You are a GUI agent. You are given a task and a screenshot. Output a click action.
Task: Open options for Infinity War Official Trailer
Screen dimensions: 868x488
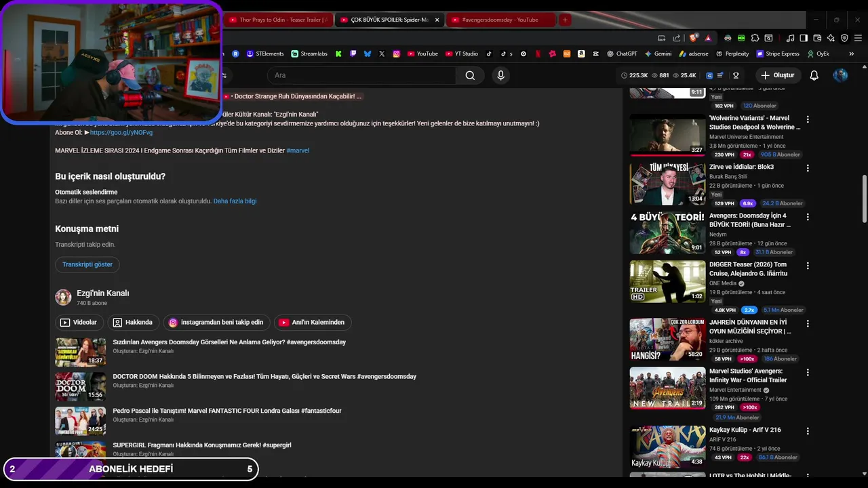(807, 372)
